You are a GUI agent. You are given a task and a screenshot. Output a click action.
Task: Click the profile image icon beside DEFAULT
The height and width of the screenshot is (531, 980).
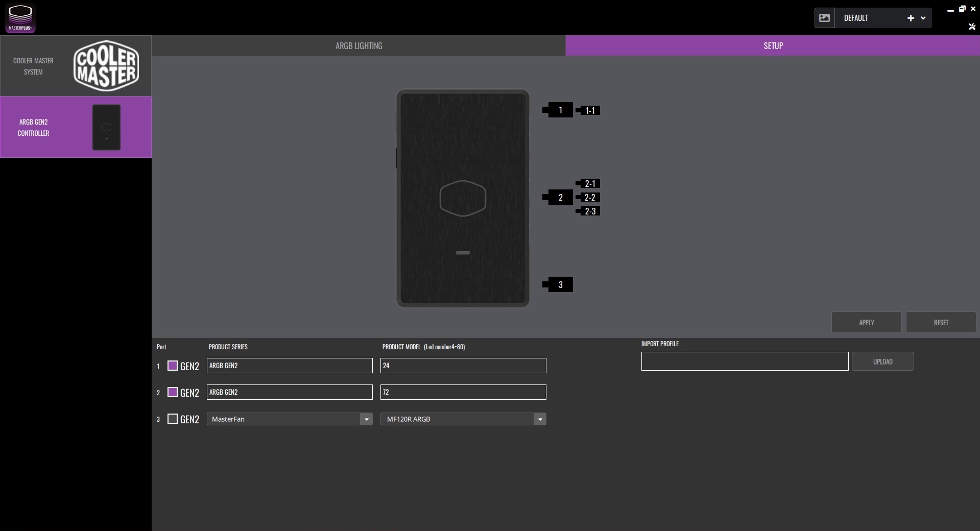(x=824, y=18)
